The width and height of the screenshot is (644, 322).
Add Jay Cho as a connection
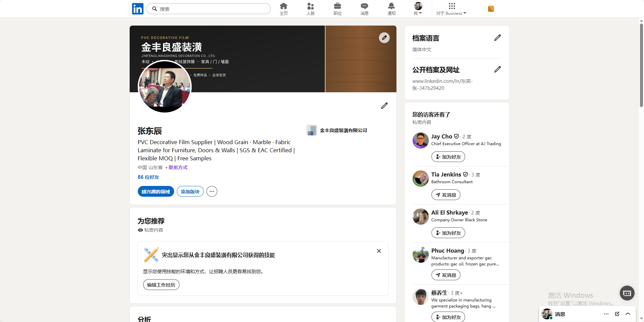pyautogui.click(x=448, y=157)
